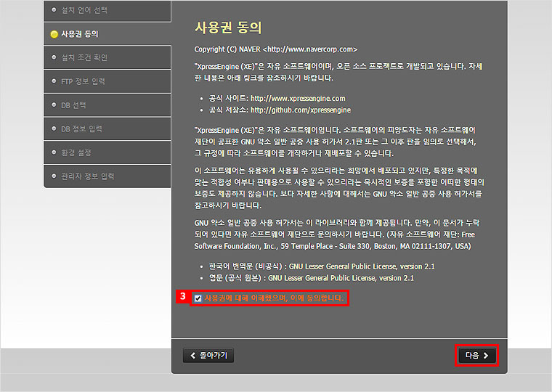
Task: Go to the DB 정보 입력 step
Action: 81,128
